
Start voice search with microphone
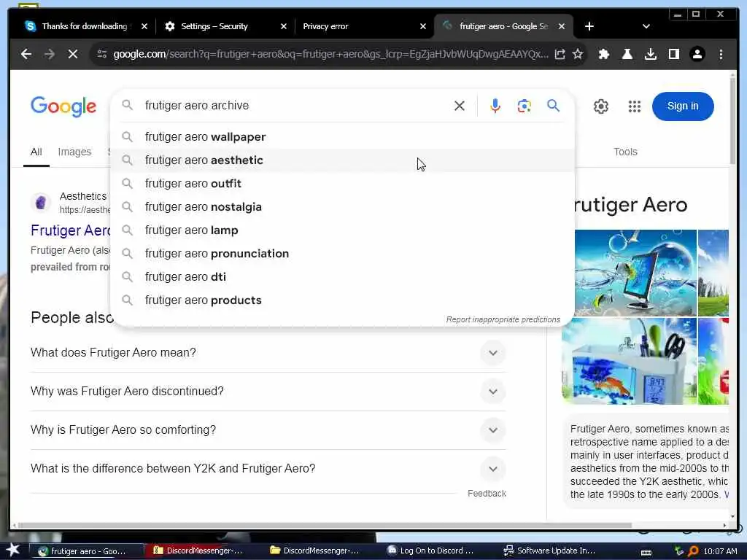click(x=495, y=106)
